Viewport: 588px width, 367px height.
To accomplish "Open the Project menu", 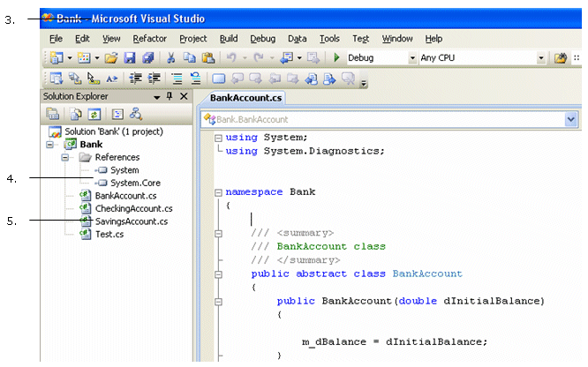I will coord(192,39).
